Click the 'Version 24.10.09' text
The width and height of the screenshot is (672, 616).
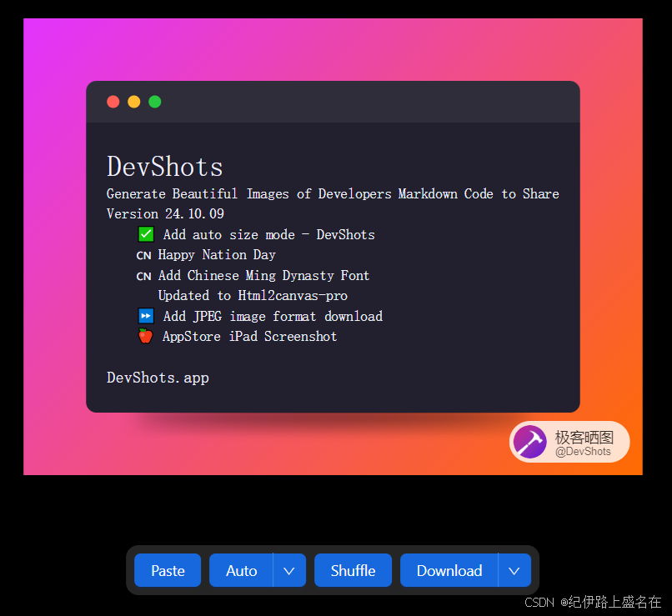165,213
